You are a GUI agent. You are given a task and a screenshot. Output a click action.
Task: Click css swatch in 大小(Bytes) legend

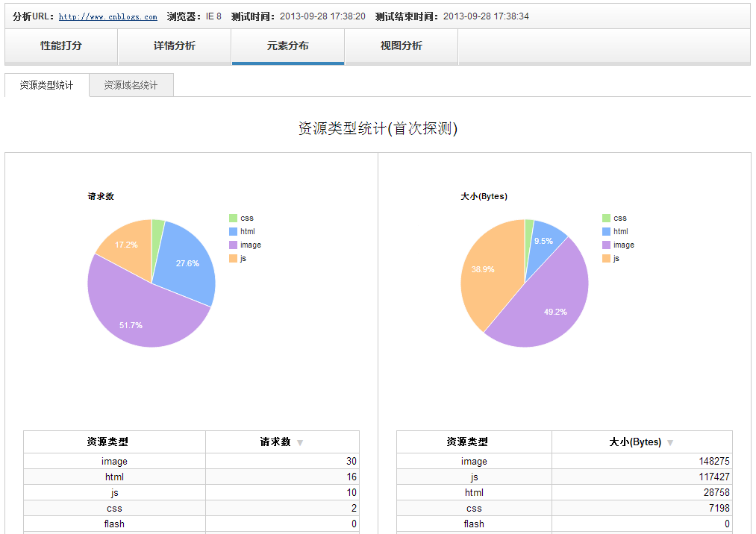[x=607, y=219]
